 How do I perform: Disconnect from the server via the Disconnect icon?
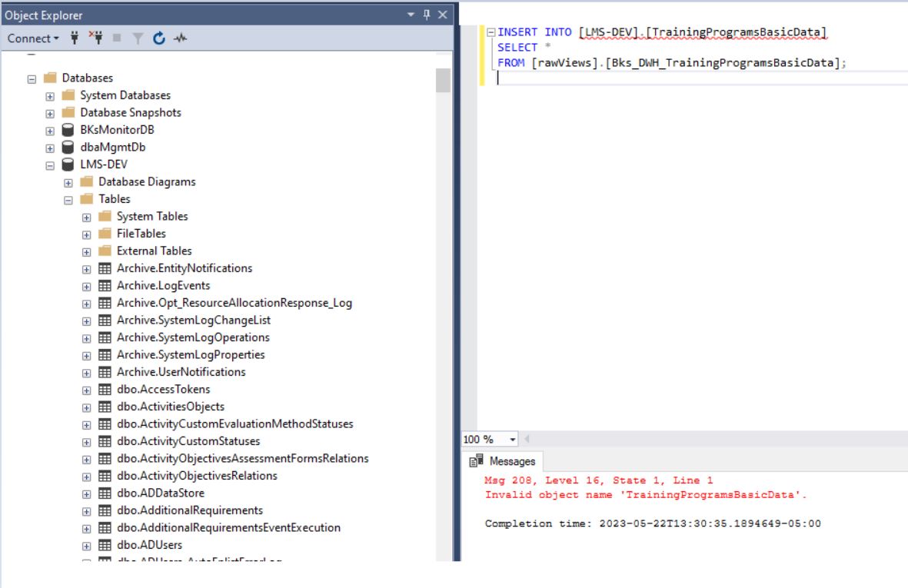(98, 38)
